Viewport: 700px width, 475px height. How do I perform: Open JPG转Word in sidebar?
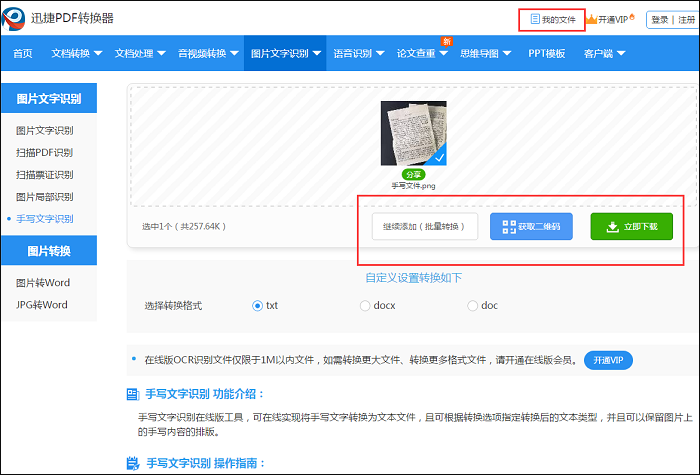point(42,305)
